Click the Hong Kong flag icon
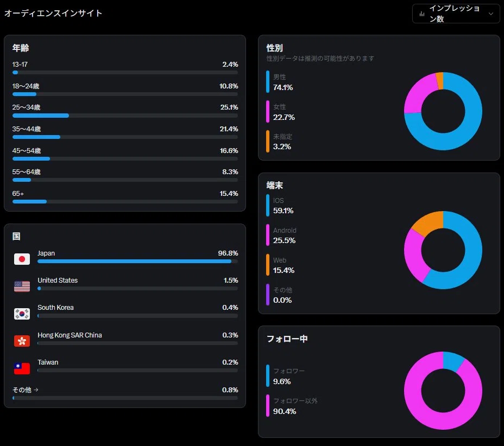Screen dimensions: 504x446 click(x=22, y=341)
